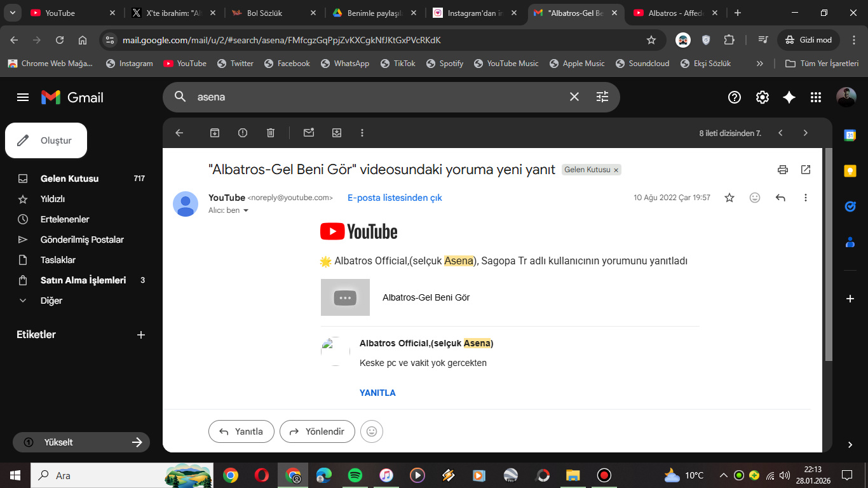Reply using the arrow beside the date
The image size is (868, 488).
click(x=780, y=198)
